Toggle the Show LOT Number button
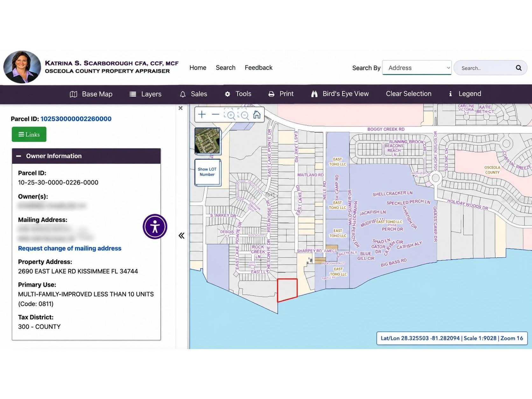532x399 pixels. (x=207, y=172)
